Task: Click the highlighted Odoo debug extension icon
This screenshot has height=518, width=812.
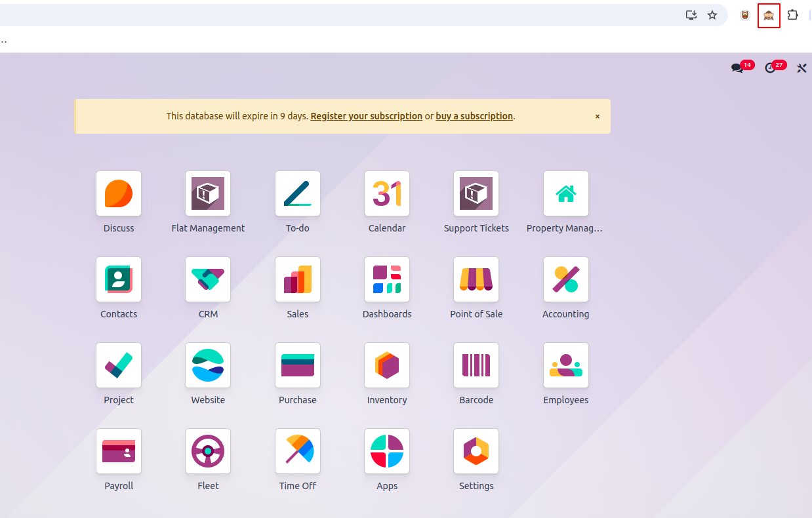Action: tap(769, 15)
